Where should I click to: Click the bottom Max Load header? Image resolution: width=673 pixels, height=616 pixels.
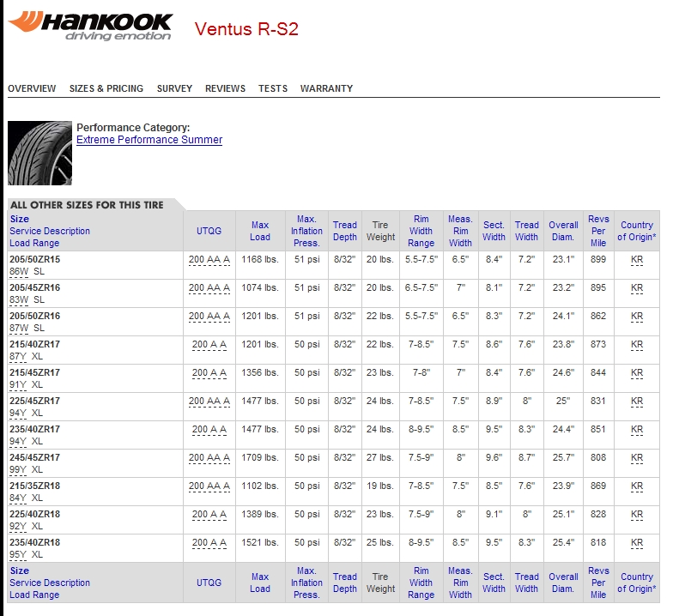(260, 583)
